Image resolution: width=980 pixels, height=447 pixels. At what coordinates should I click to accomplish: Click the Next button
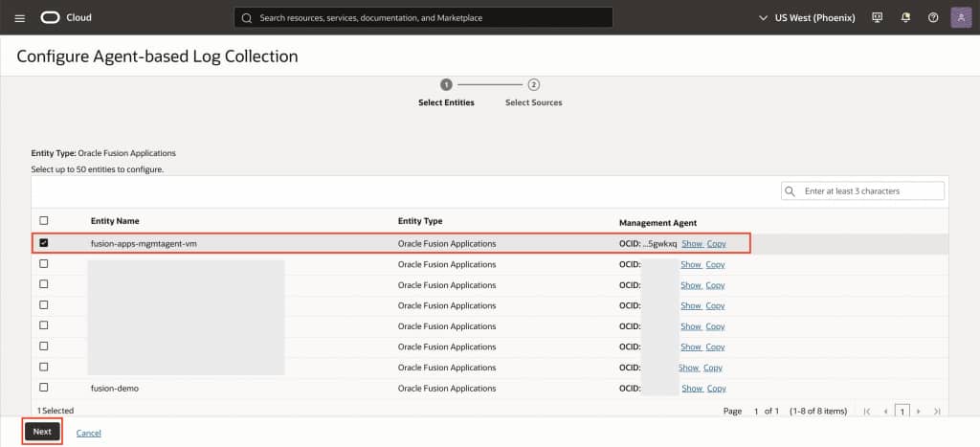coord(42,432)
